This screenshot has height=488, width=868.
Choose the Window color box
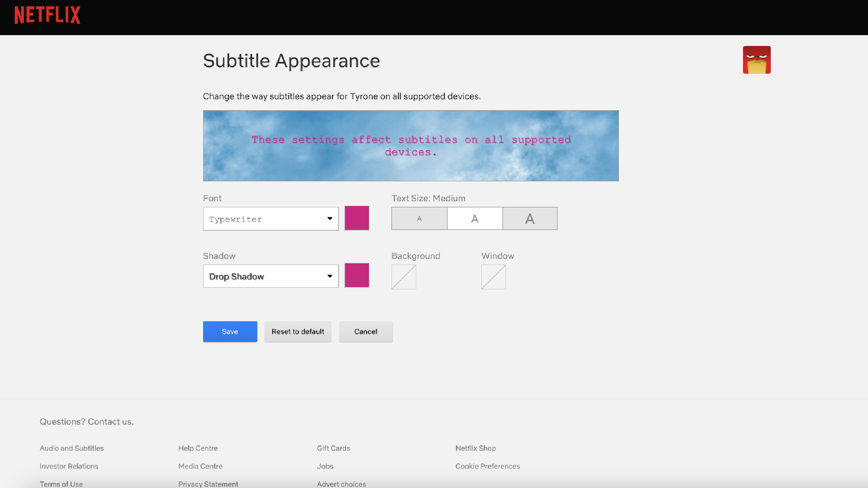(x=493, y=277)
